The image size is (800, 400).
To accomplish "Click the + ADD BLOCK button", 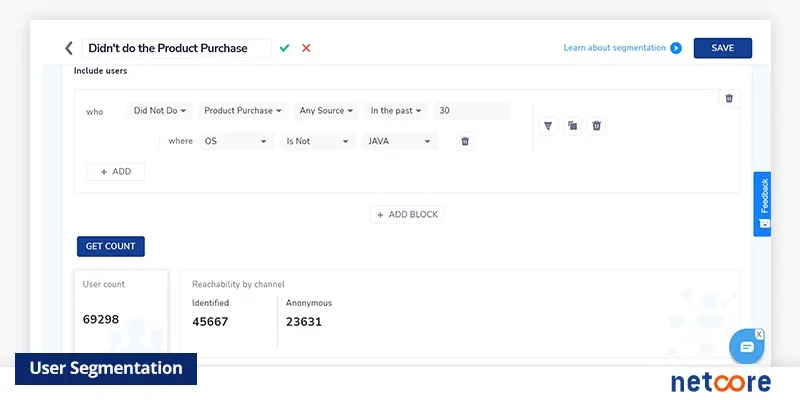I will [x=407, y=215].
